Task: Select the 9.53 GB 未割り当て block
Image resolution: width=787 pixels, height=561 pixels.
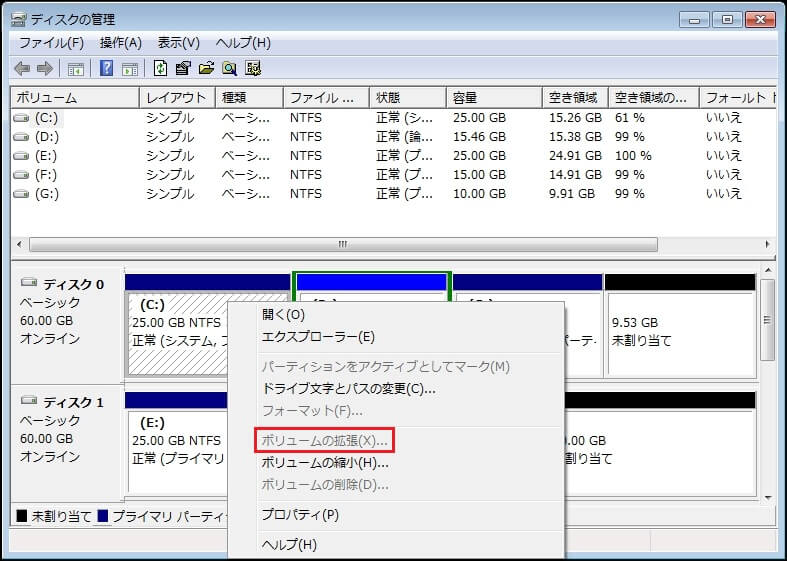Action: click(x=680, y=334)
